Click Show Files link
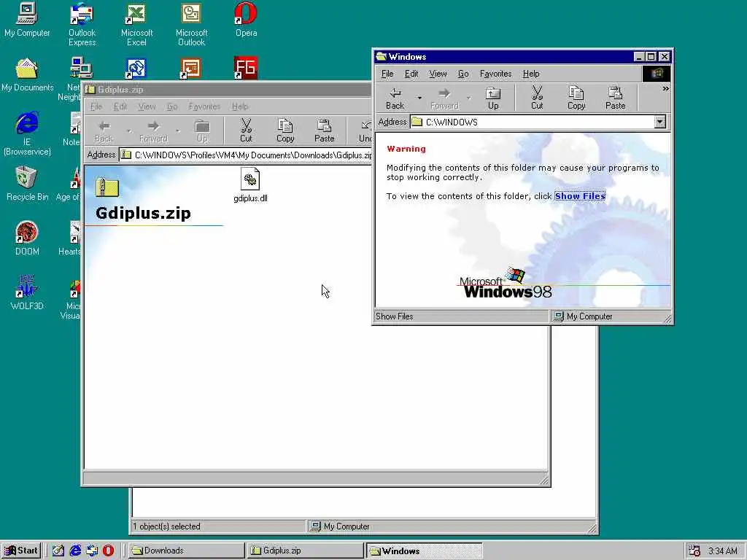Image resolution: width=747 pixels, height=560 pixels. (x=580, y=196)
